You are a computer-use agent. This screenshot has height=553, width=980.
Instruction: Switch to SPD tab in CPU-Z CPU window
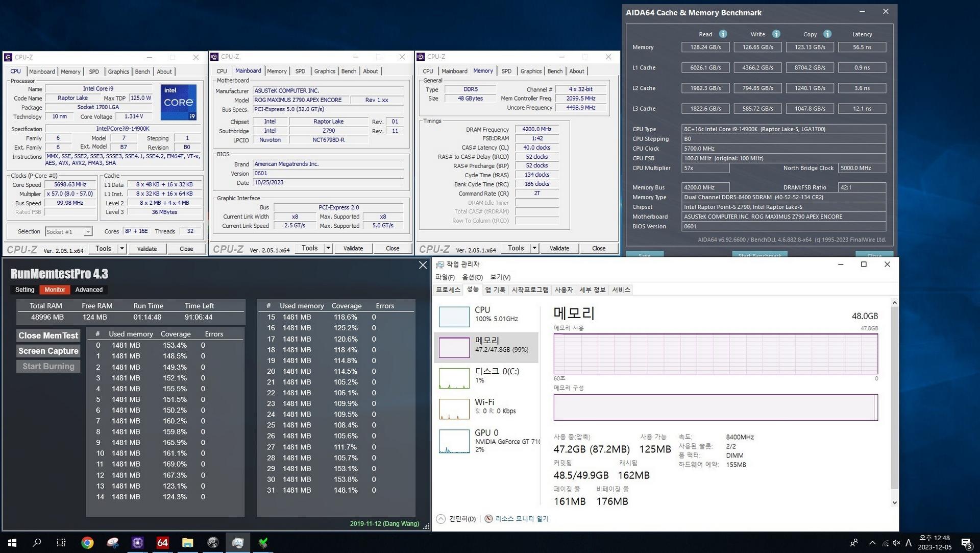tap(94, 71)
